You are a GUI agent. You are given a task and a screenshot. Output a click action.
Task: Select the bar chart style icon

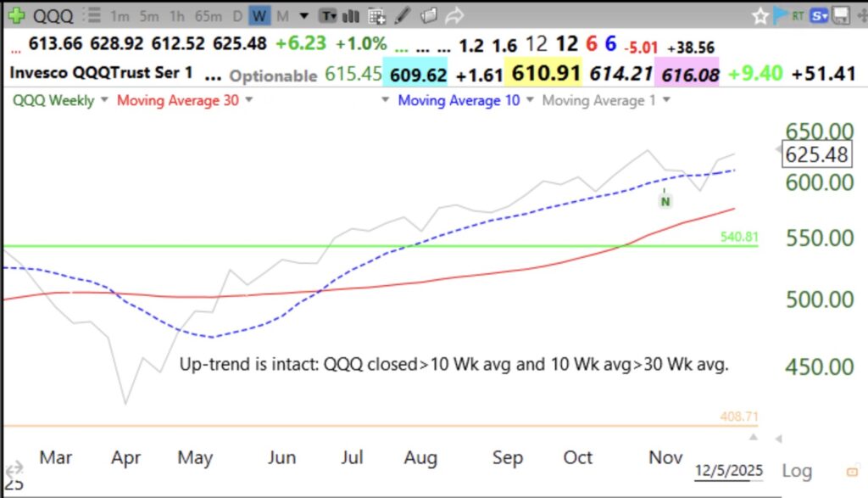[x=351, y=14]
